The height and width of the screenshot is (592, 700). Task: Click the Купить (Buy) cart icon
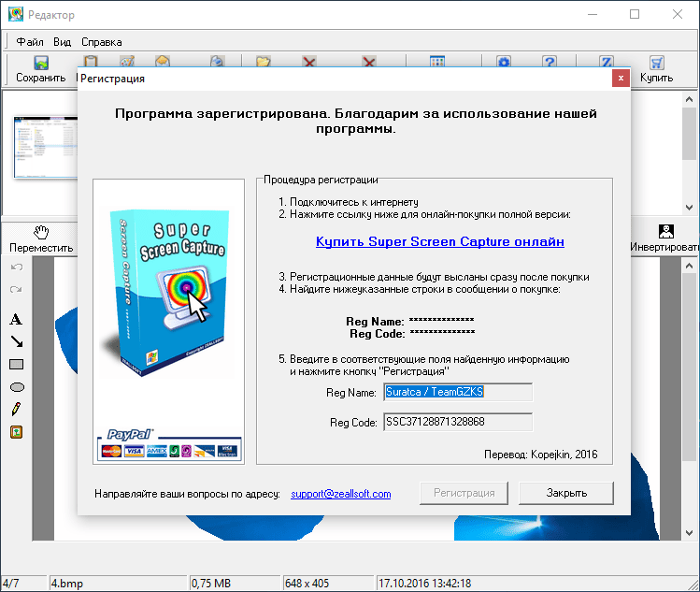pyautogui.click(x=657, y=65)
